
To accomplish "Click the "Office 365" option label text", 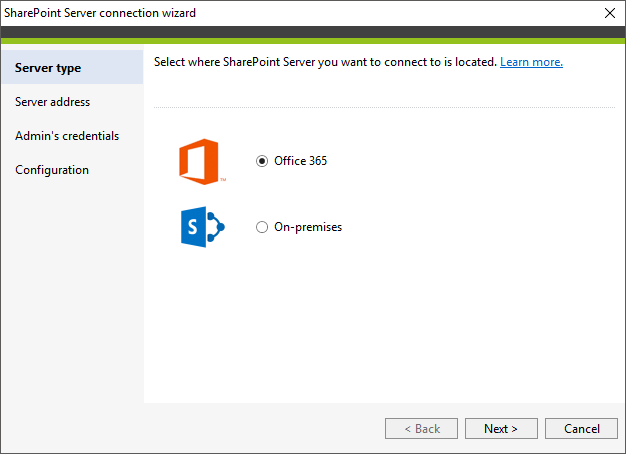I will click(x=300, y=160).
